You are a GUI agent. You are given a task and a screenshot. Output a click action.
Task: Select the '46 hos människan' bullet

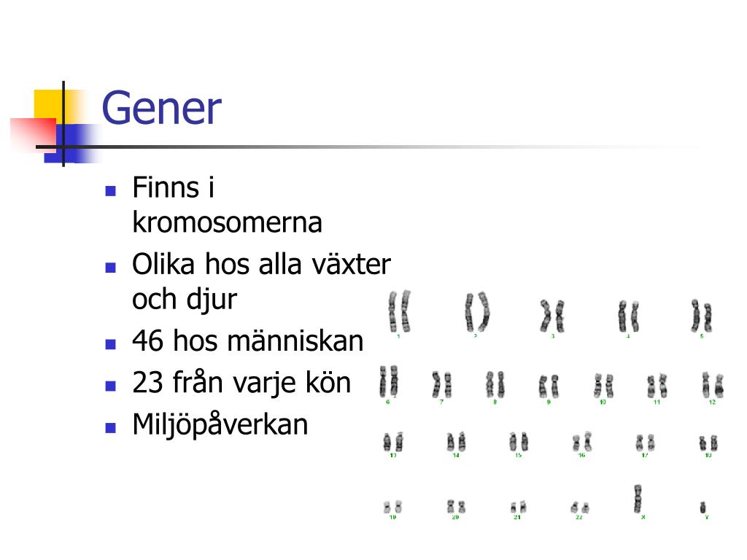pos(248,341)
